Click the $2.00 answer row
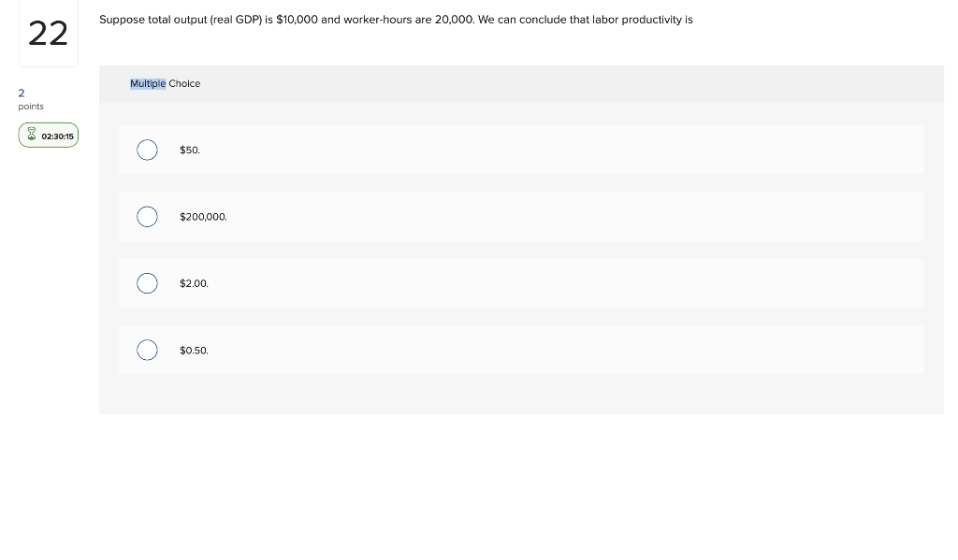958x560 pixels. tap(521, 283)
